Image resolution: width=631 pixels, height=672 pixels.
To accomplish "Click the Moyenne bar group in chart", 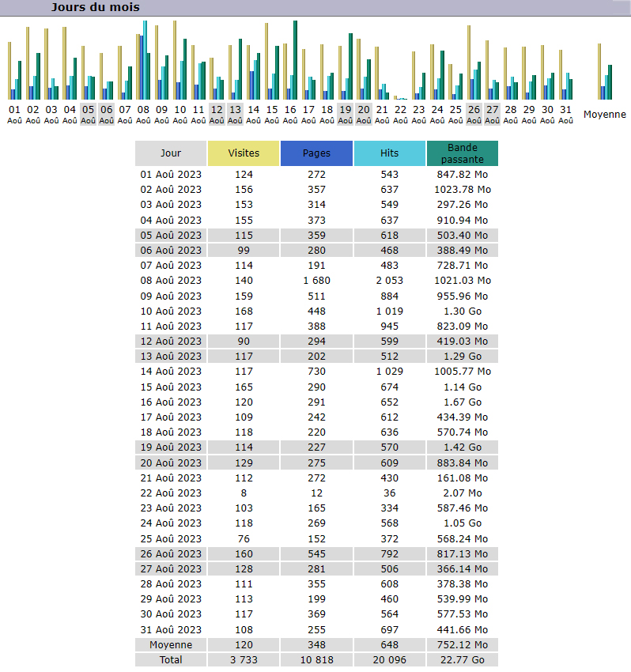I will 605,72.
